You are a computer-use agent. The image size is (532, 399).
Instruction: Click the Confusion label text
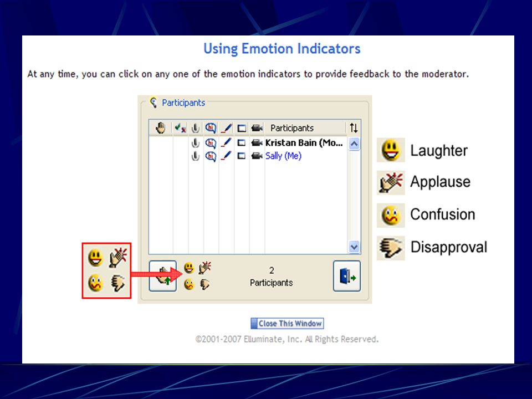pos(443,214)
